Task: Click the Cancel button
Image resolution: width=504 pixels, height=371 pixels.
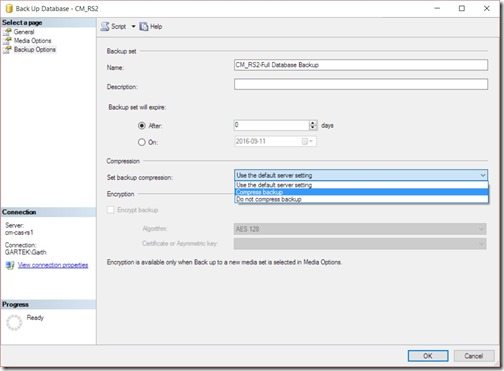Action: [x=474, y=356]
